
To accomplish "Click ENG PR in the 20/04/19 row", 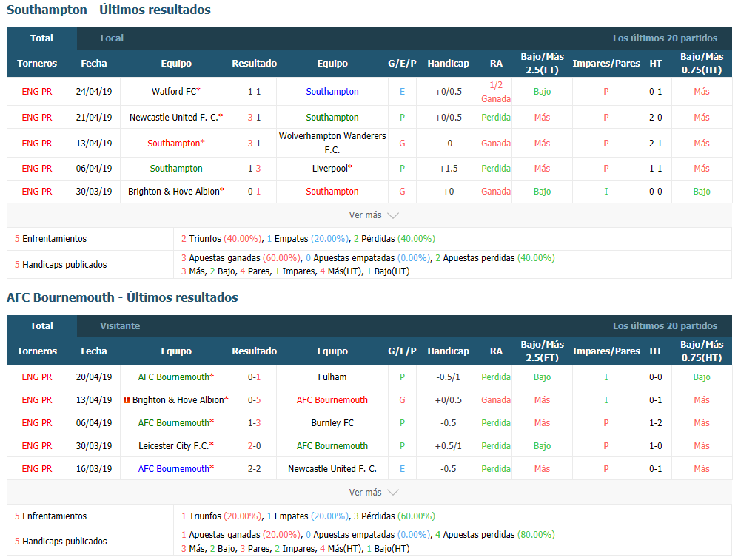I will point(37,377).
